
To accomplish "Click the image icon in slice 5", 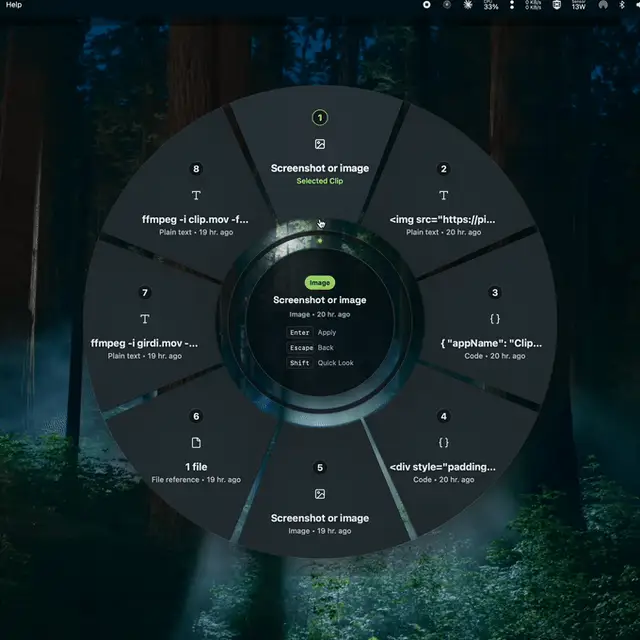I will 320,494.
